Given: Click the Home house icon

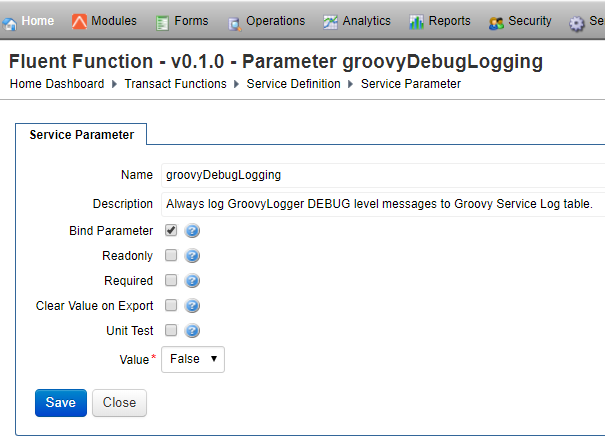Looking at the screenshot, I should click(x=11, y=22).
